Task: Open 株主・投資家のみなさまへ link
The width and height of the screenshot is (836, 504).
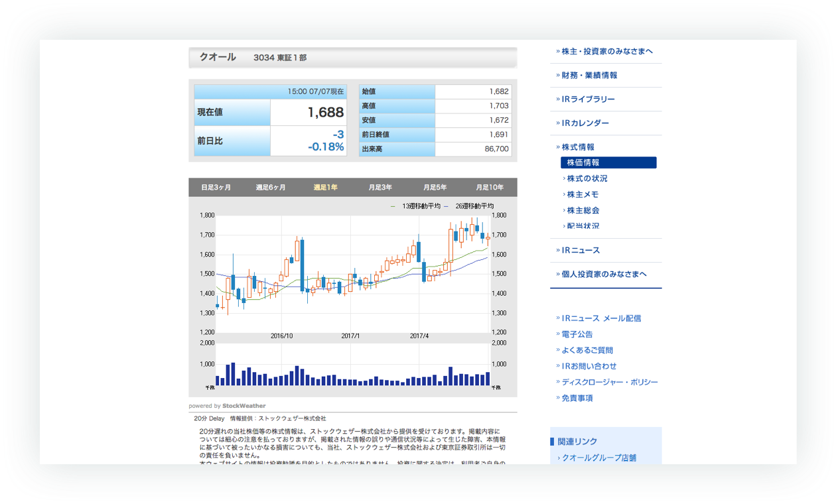Action: click(x=607, y=51)
